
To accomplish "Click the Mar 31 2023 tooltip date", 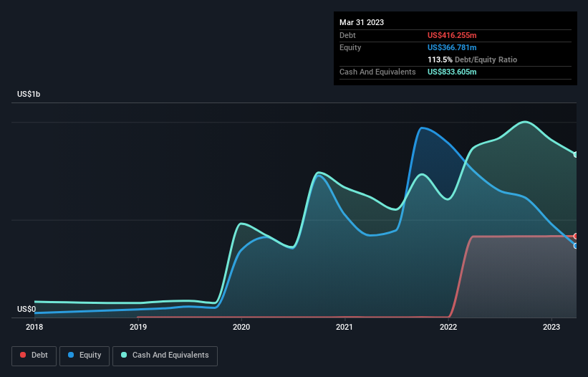I will pyautogui.click(x=362, y=22).
